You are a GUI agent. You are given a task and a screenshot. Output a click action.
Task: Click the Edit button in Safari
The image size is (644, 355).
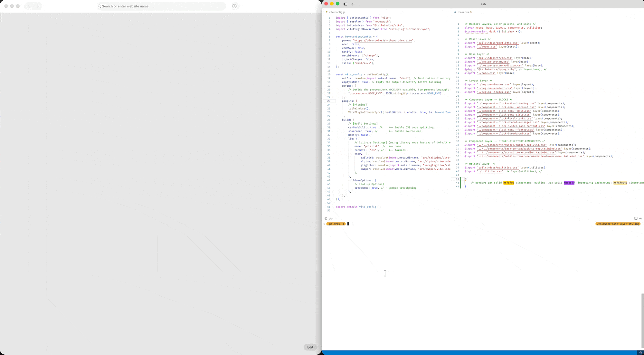click(310, 347)
